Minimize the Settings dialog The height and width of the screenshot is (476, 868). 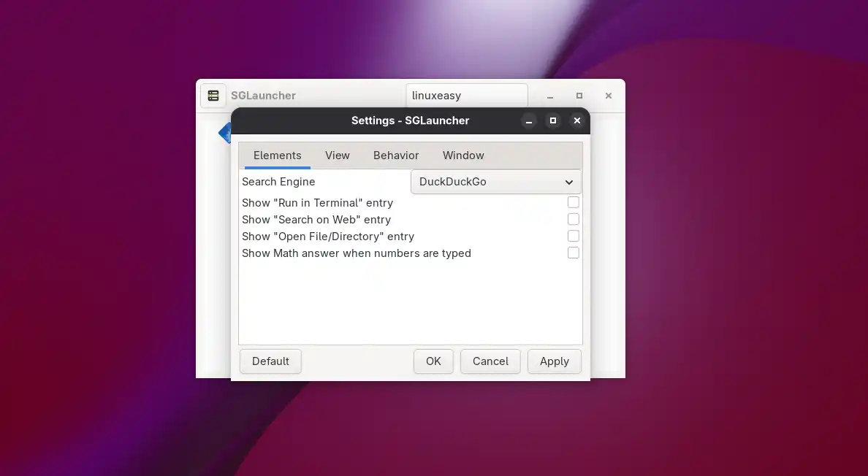click(x=529, y=120)
